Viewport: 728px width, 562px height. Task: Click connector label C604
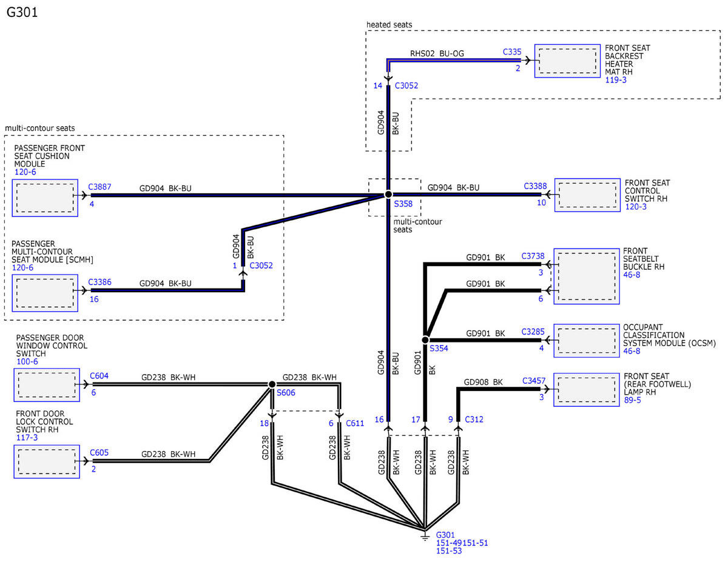(x=99, y=376)
